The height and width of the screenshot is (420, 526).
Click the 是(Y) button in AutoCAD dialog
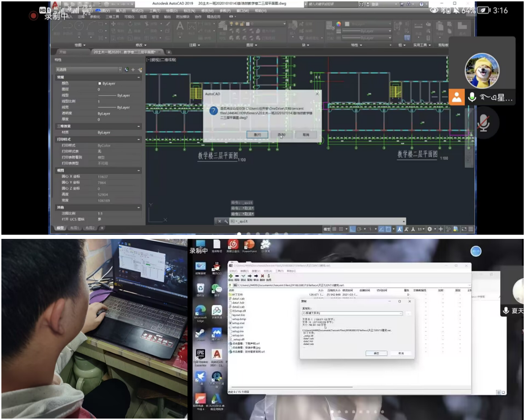pyautogui.click(x=257, y=134)
